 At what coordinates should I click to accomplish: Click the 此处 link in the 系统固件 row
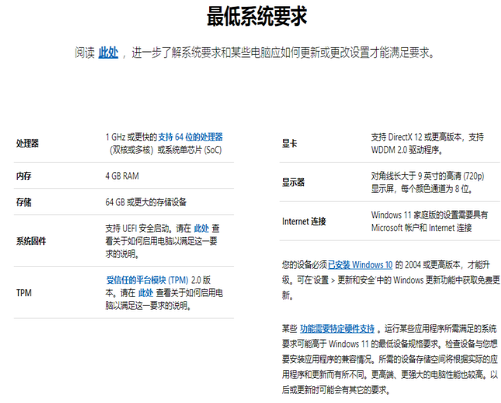click(201, 228)
